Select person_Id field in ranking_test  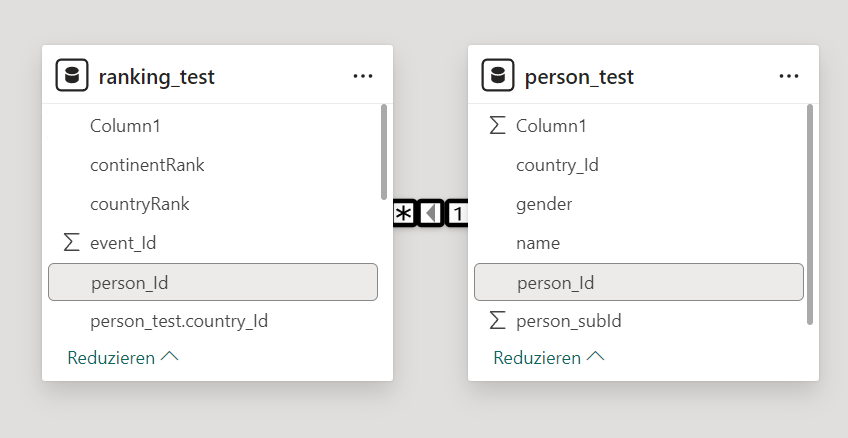point(212,282)
